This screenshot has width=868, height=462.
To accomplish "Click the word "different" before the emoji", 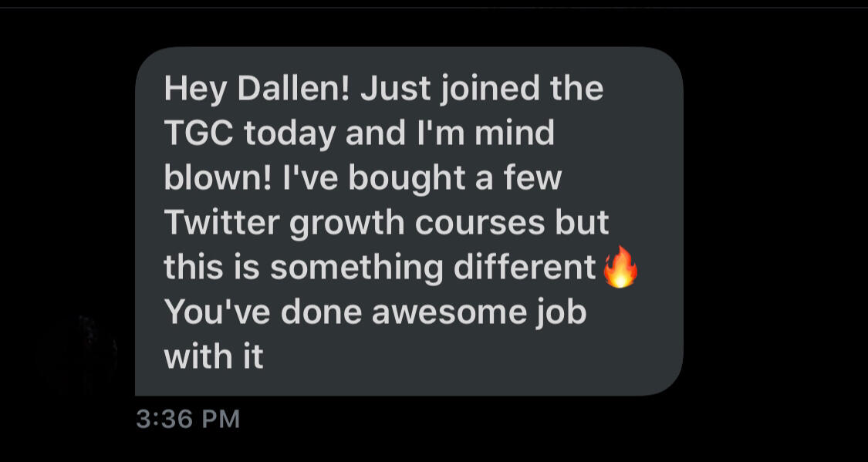I will pyautogui.click(x=524, y=267).
